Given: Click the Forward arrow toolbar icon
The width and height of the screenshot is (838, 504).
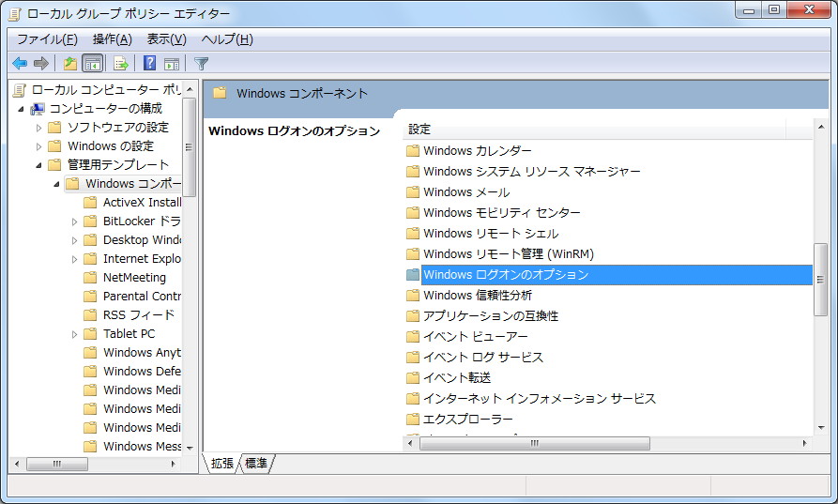Looking at the screenshot, I should [x=40, y=64].
